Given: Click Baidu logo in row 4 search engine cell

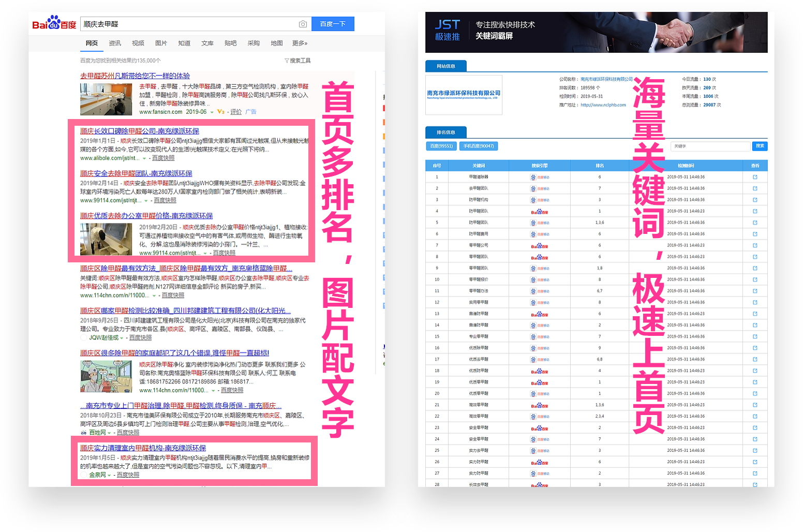Looking at the screenshot, I should [540, 212].
